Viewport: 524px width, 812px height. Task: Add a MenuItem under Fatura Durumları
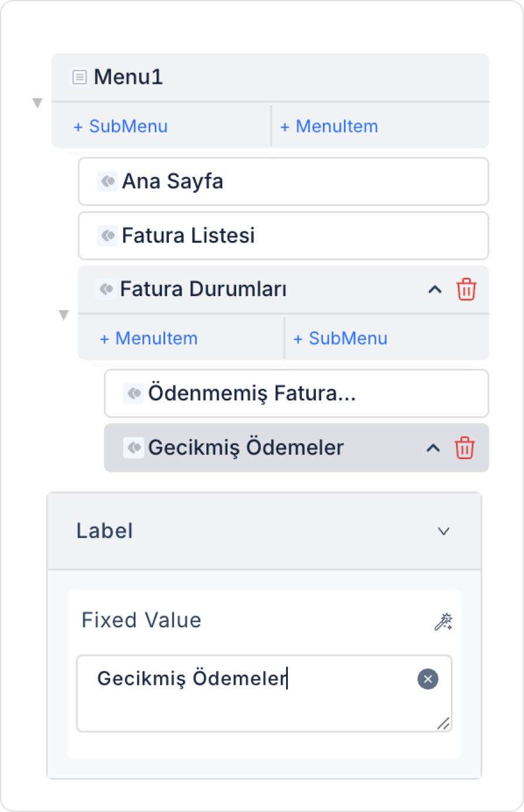click(149, 338)
